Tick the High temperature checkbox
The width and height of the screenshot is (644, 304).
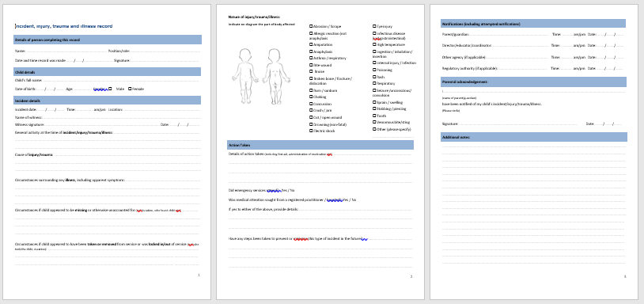point(374,44)
